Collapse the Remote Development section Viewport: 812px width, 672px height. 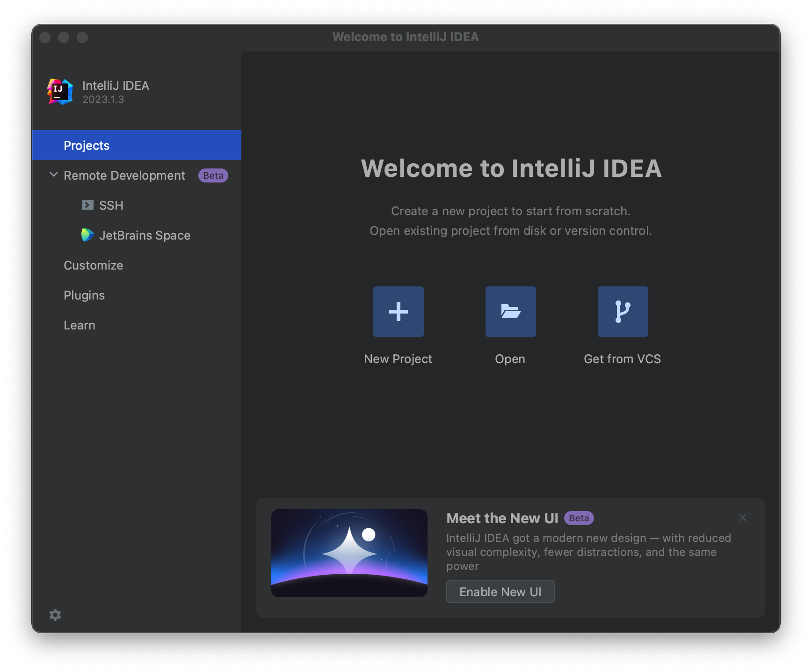[54, 175]
